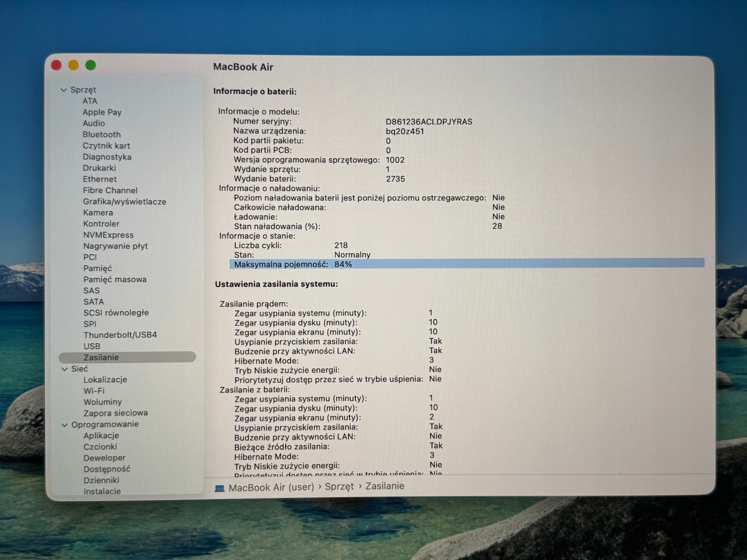This screenshot has height=560, width=747.
Task: Collapse the Oprogramowanie section chevron
Action: [64, 425]
